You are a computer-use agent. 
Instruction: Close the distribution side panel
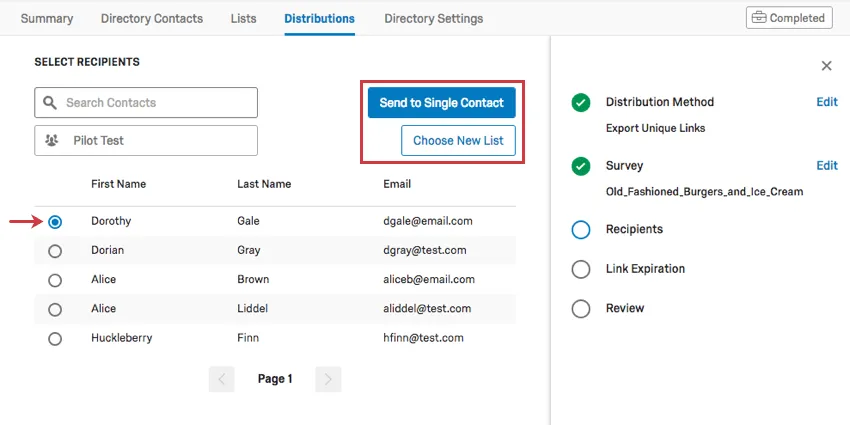pos(826,66)
